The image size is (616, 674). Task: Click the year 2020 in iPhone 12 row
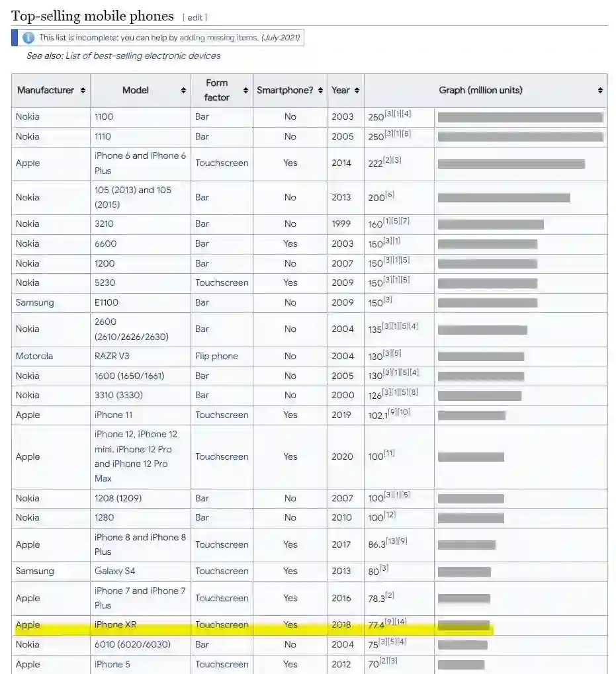[342, 456]
